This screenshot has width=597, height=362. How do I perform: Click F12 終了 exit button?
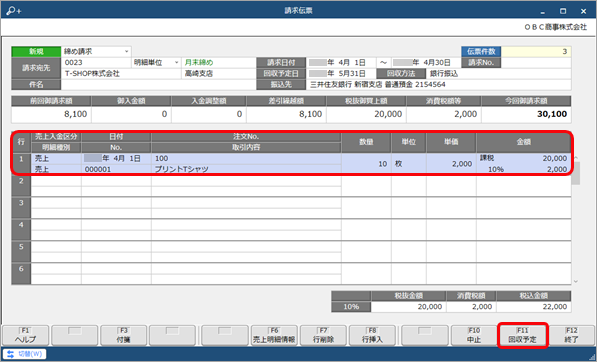pyautogui.click(x=571, y=335)
